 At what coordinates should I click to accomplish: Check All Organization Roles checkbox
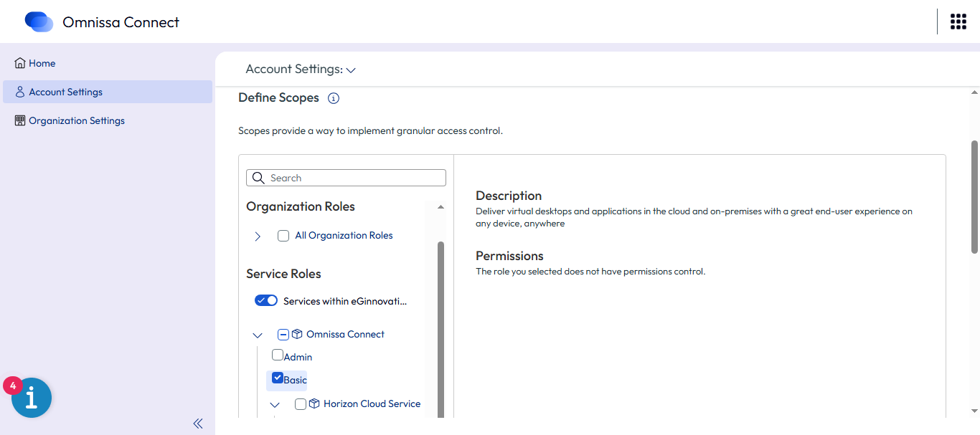pos(283,236)
